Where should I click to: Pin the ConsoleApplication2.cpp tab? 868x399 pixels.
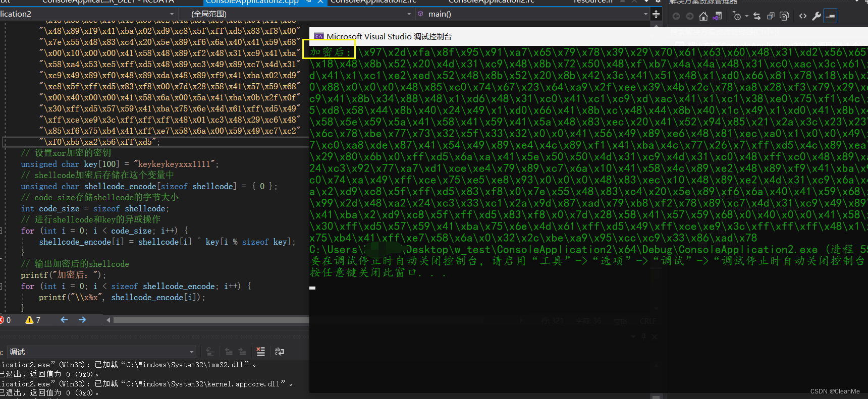308,2
